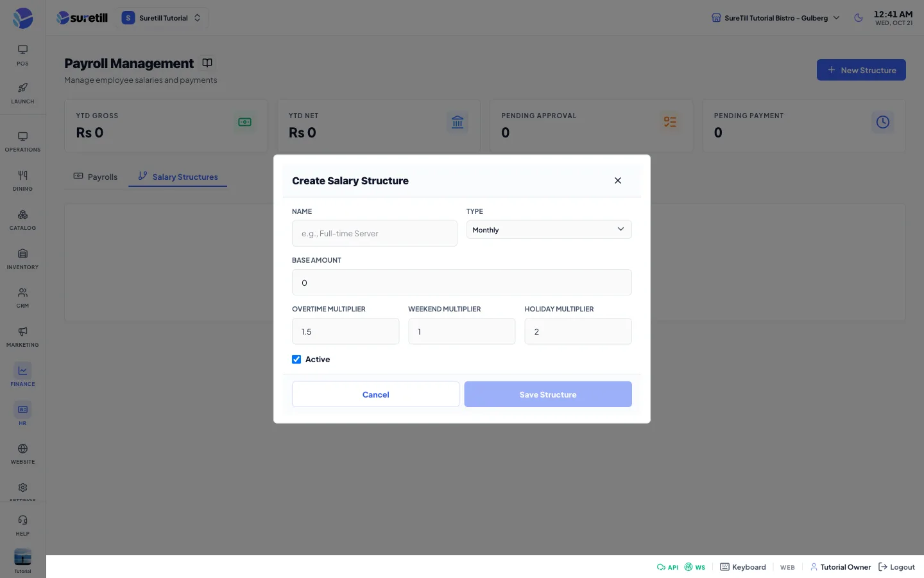Image resolution: width=924 pixels, height=578 pixels.
Task: Click the YTD Gross cash icon
Action: coord(244,122)
